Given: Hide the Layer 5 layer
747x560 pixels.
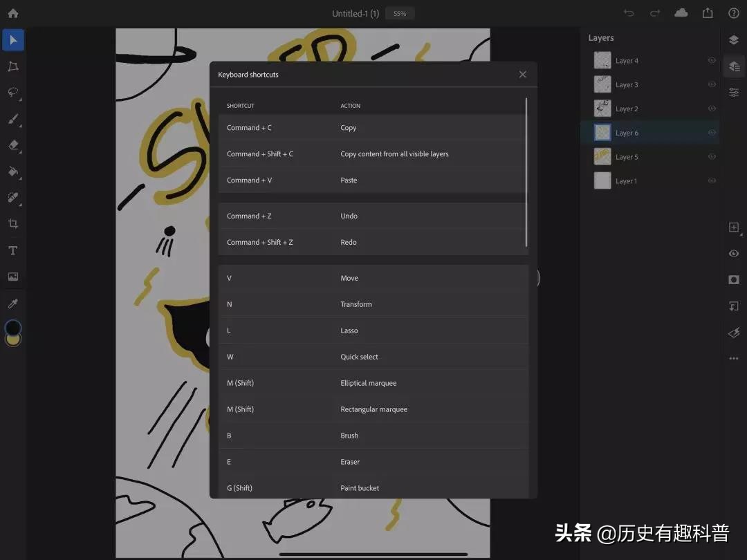Looking at the screenshot, I should pos(712,156).
